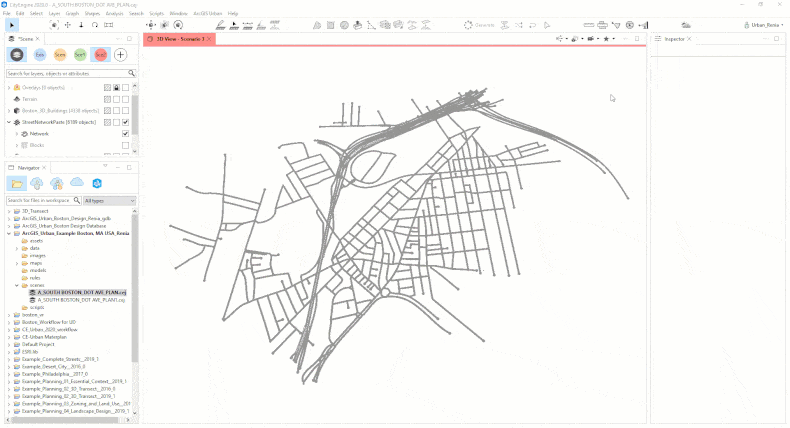
Task: Click the Frame selection tool icon
Action: tap(54, 25)
